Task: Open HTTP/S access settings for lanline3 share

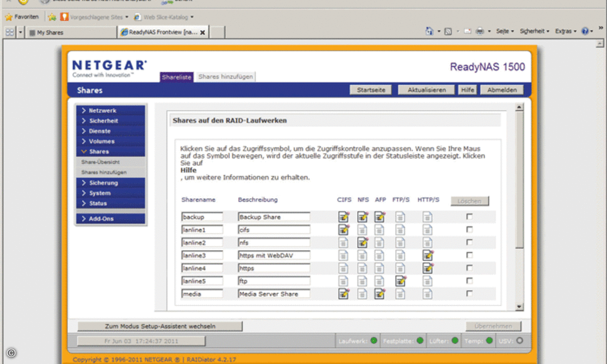Action: 428,255
